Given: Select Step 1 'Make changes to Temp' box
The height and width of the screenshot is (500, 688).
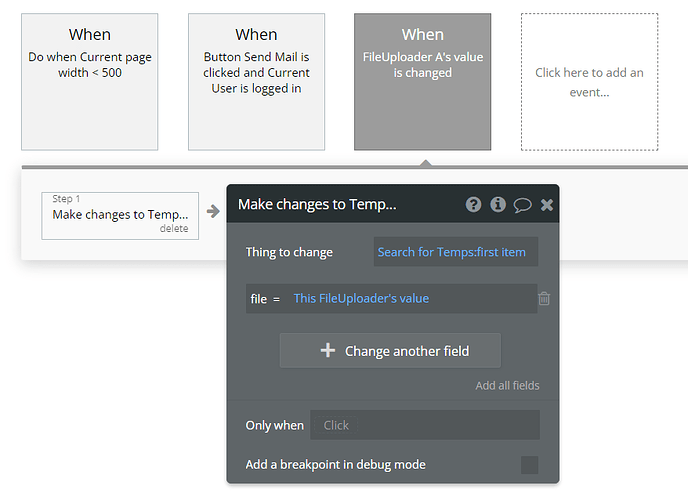Looking at the screenshot, I should (120, 214).
